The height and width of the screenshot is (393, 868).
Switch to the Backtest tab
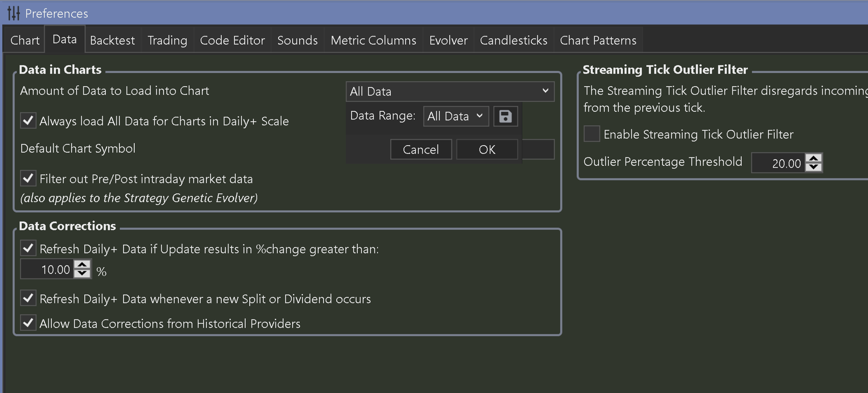pos(112,41)
